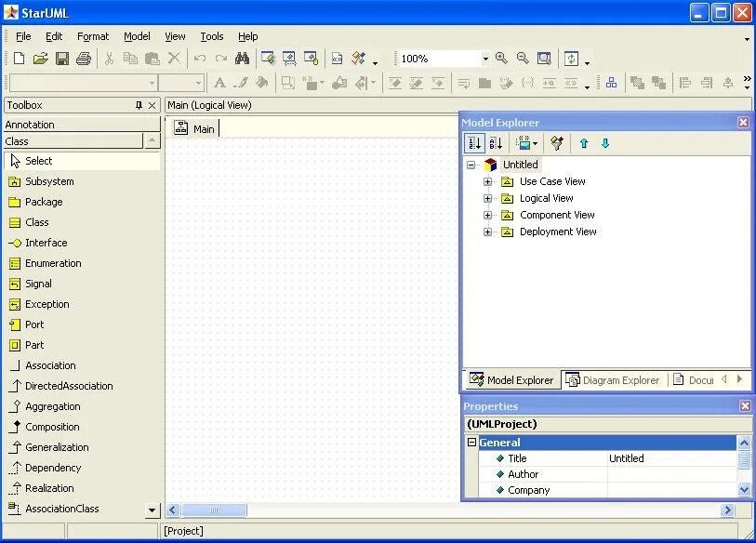Click the horizontal scrollbar thumb of diagram

tap(214, 510)
